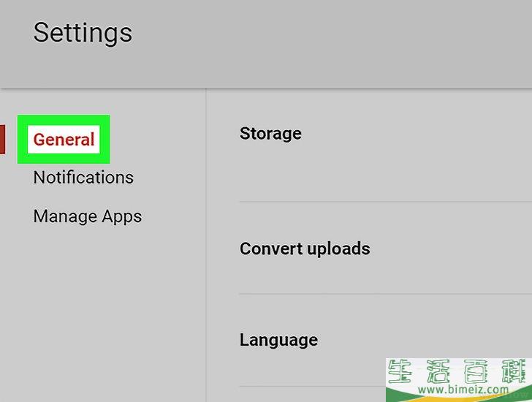The width and height of the screenshot is (532, 402).
Task: Switch to the Notifications tab
Action: point(83,178)
